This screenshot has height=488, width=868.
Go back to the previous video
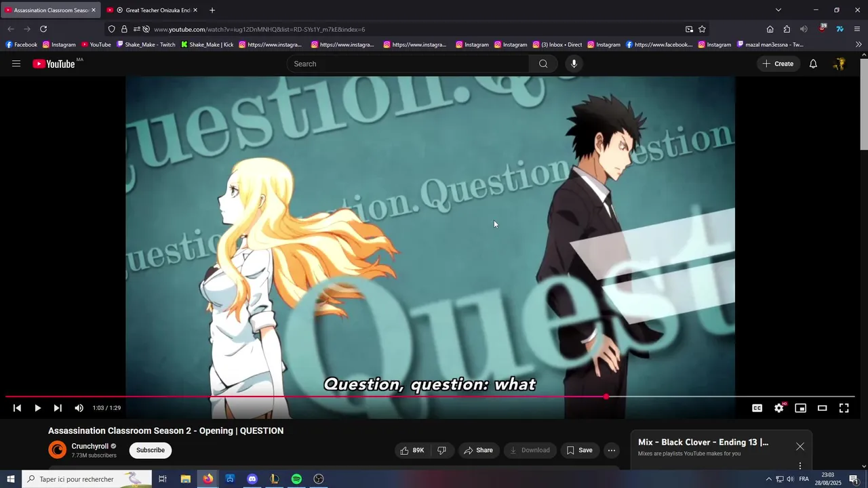[17, 408]
